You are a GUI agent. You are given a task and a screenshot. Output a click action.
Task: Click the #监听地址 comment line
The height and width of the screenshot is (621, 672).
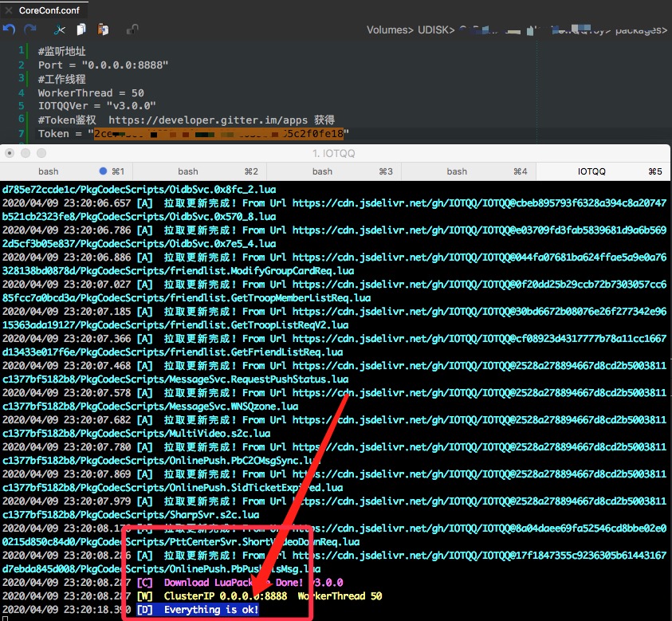(x=61, y=52)
